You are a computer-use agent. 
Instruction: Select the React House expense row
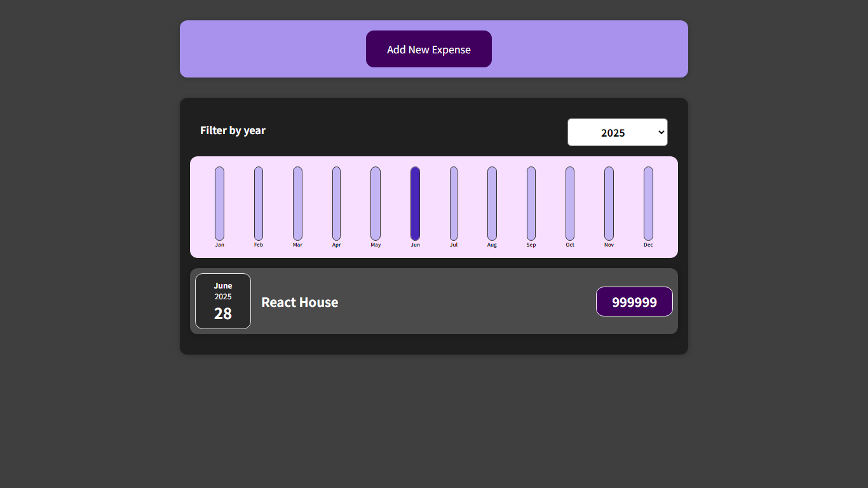point(434,301)
